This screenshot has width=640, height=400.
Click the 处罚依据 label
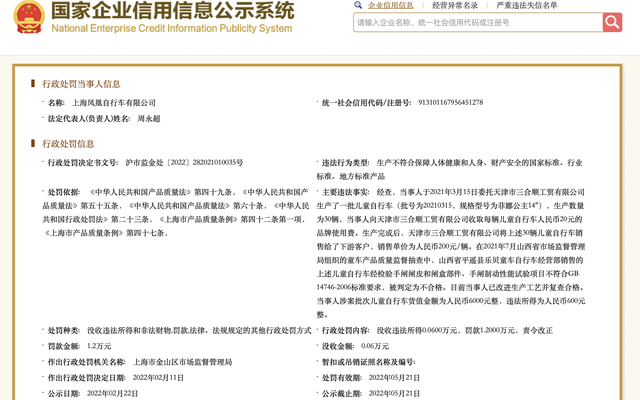point(64,192)
